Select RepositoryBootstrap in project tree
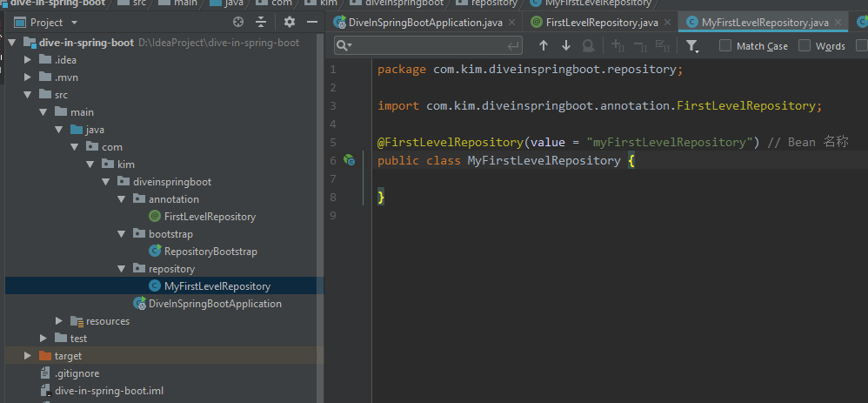 [x=210, y=252]
